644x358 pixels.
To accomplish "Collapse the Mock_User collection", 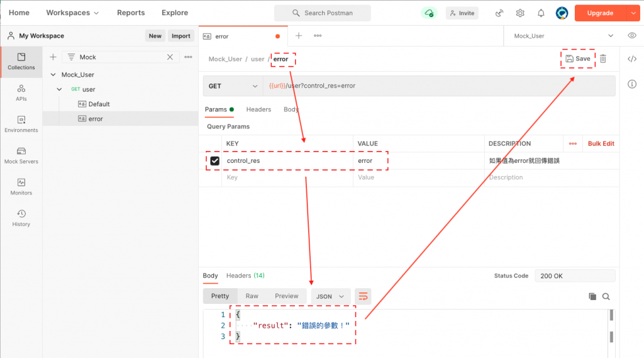I will [x=53, y=74].
